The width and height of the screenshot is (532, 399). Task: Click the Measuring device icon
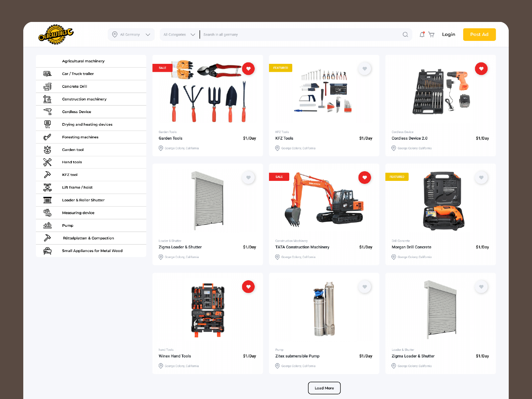[48, 213]
